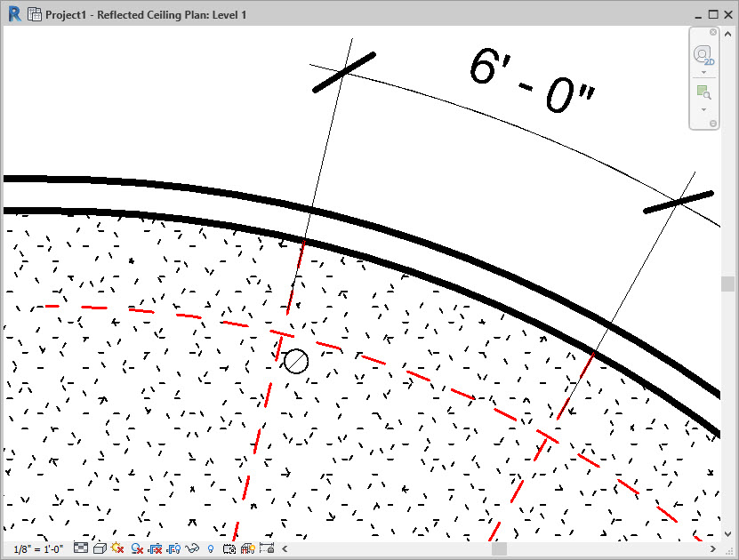This screenshot has width=739, height=560.
Task: Click the Reveal Hidden Elements lightbulb
Action: click(x=211, y=549)
